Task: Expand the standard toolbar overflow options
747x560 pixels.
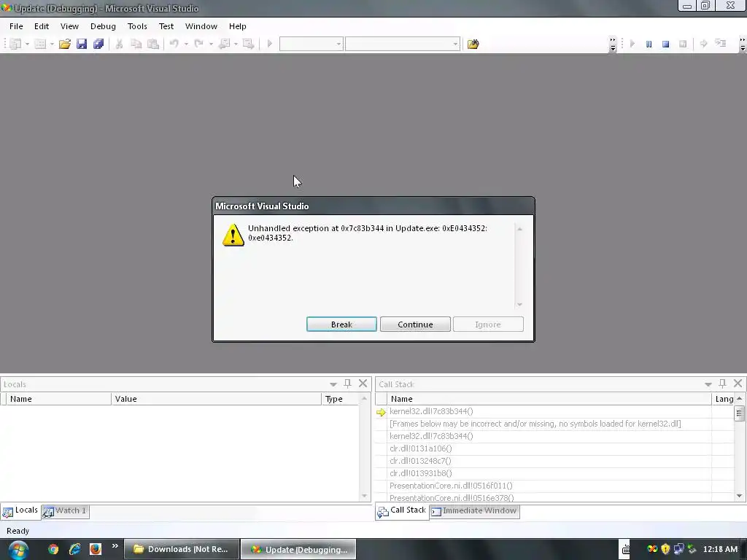Action: coord(613,44)
